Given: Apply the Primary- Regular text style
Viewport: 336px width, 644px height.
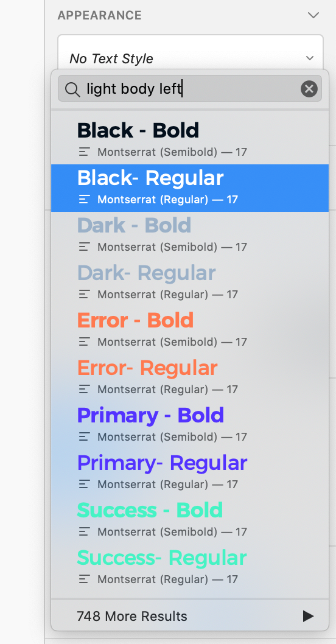Looking at the screenshot, I should (190, 473).
